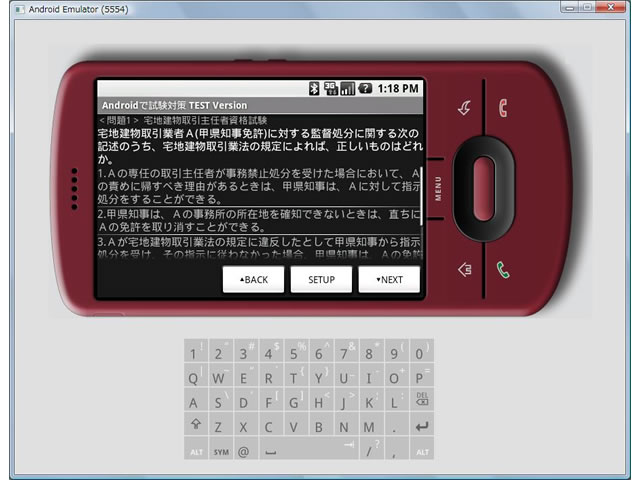Toggle the Shift key on keyboard
The height and width of the screenshot is (480, 640).
tap(196, 425)
